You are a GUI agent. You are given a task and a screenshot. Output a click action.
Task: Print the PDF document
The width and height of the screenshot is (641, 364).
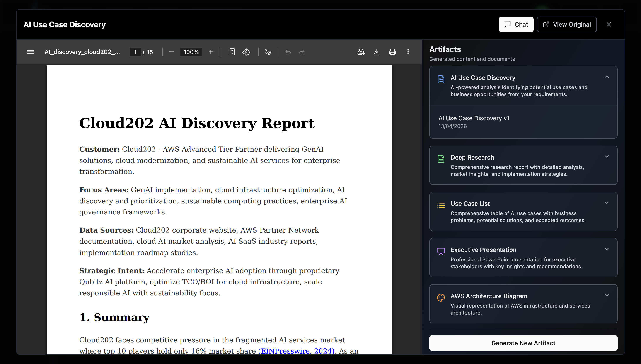(392, 52)
